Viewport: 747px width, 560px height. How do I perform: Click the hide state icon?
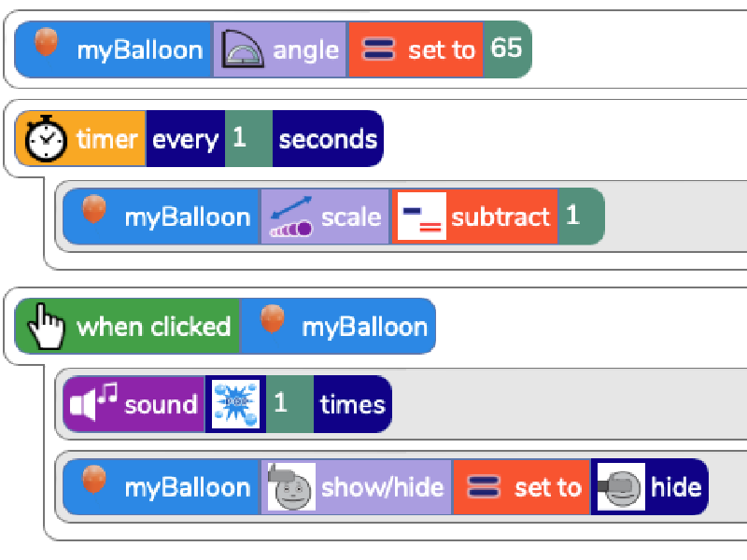click(x=621, y=486)
